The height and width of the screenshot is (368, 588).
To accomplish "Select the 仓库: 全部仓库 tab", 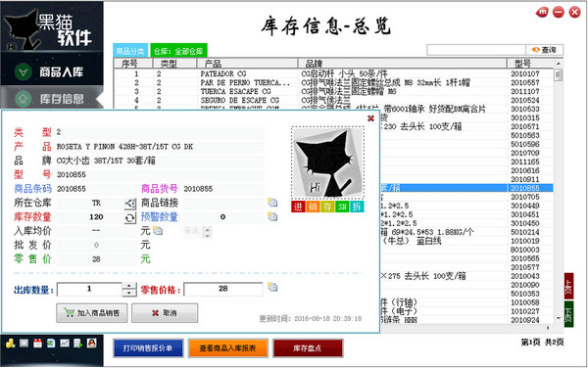I will tap(178, 51).
